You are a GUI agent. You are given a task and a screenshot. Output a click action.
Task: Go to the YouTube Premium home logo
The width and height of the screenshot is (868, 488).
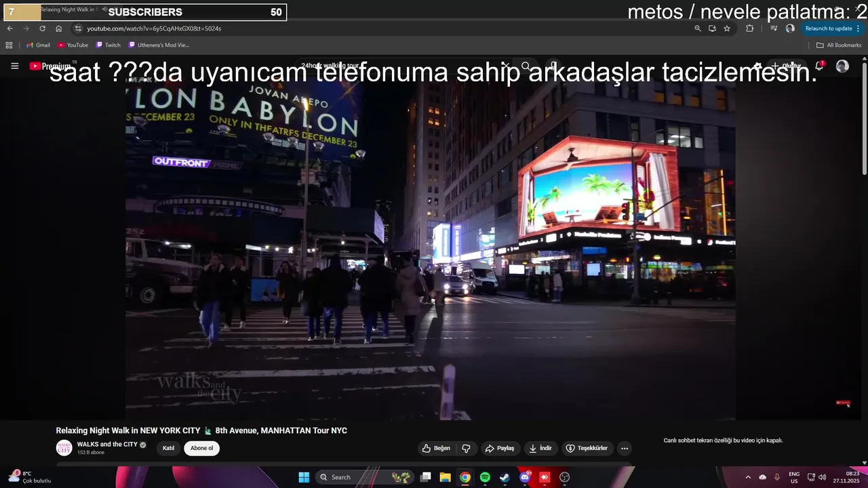click(51, 66)
